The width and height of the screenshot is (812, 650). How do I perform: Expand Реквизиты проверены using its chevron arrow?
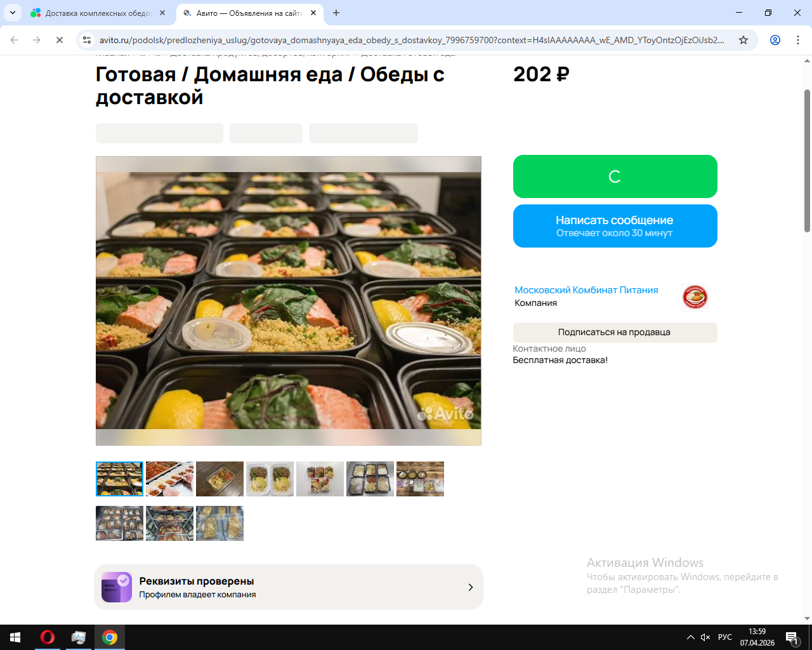coord(471,587)
